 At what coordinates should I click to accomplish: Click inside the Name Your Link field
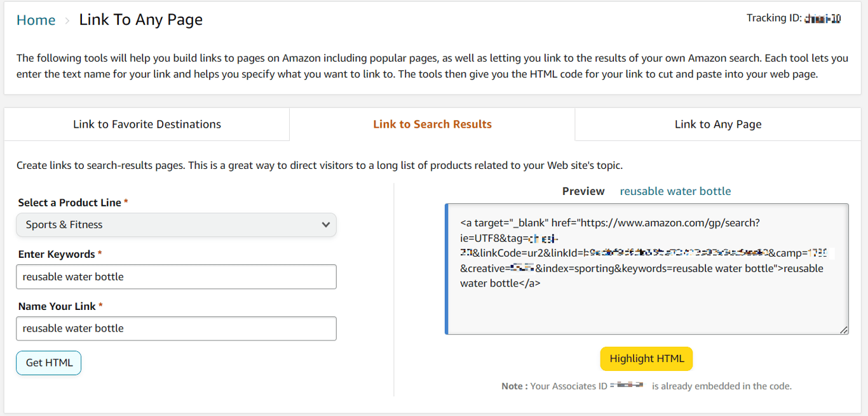[x=176, y=328]
